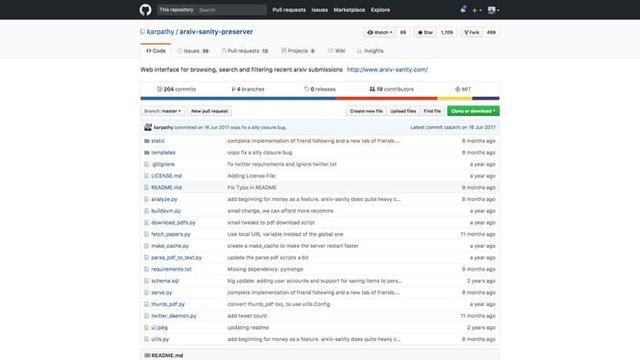Open the Branch: master dropdown
Viewport: 640px width, 360px height.
click(x=162, y=111)
